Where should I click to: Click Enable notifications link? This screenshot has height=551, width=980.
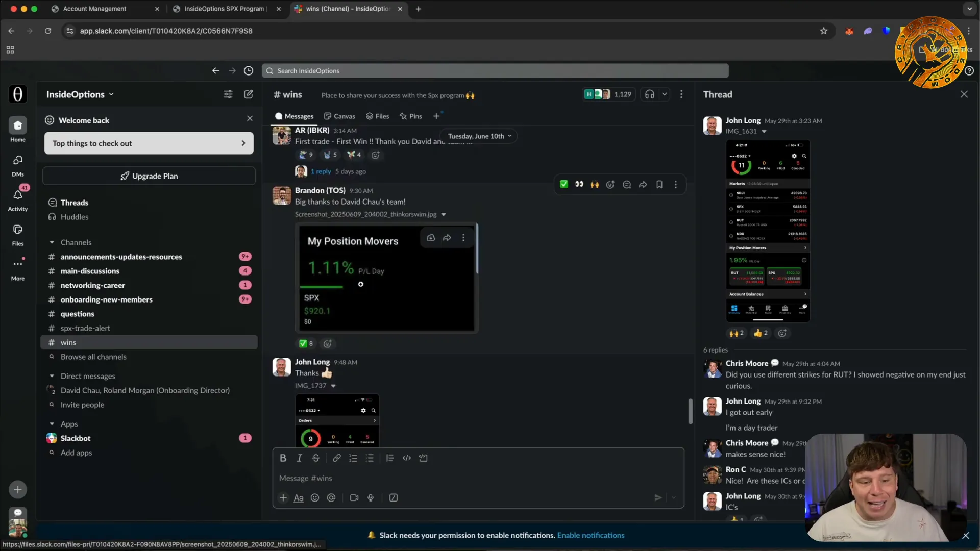point(591,535)
